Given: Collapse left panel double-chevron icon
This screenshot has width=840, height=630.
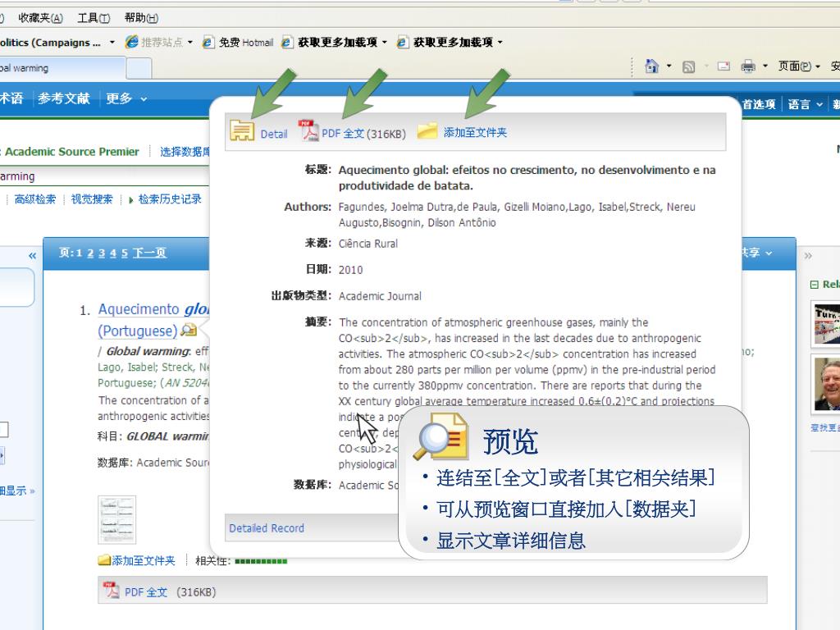Looking at the screenshot, I should 32,256.
